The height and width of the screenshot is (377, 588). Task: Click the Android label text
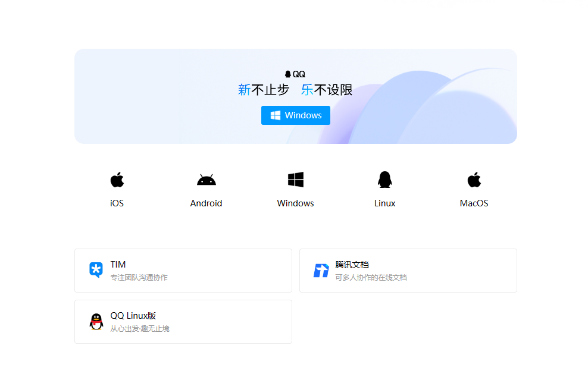pos(206,203)
